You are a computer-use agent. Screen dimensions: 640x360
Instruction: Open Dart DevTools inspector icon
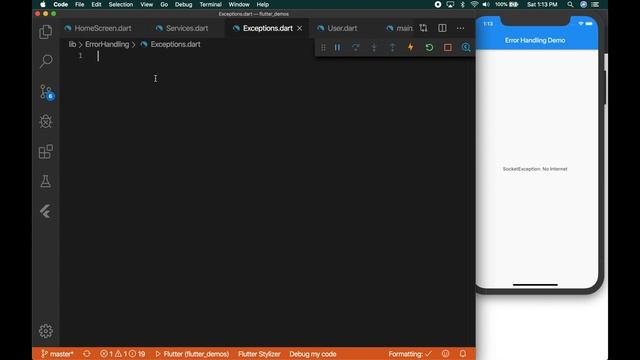point(466,47)
